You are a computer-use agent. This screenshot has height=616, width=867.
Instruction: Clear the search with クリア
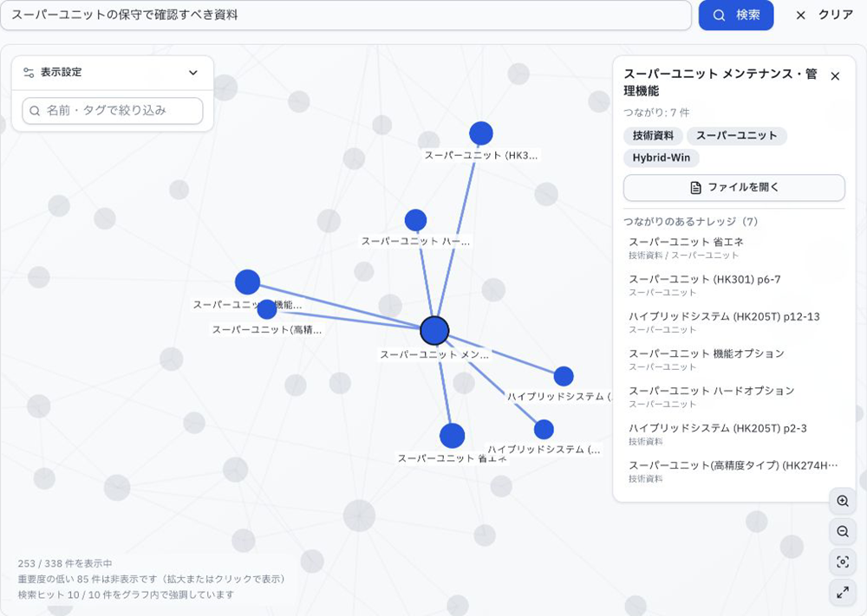point(825,15)
